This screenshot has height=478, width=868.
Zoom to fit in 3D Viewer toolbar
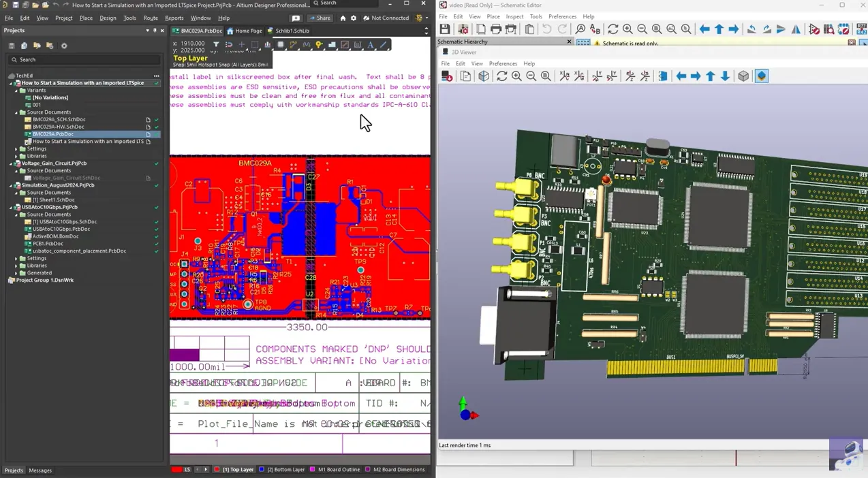[546, 76]
